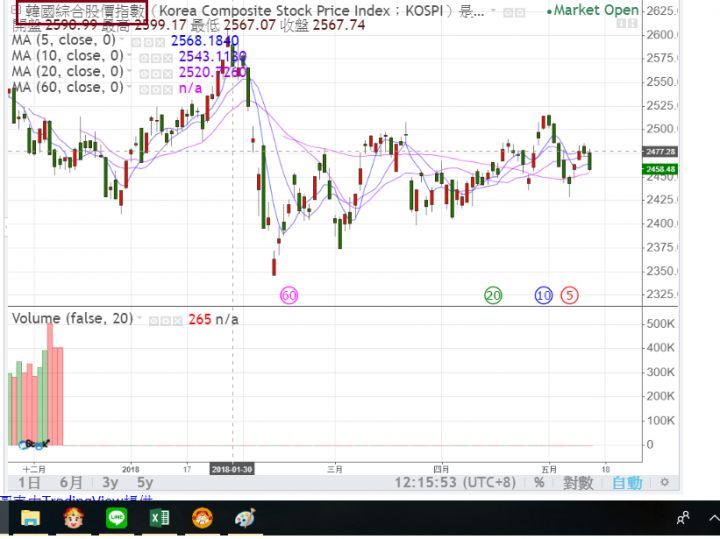Select the 3y time range
The height and width of the screenshot is (539, 720).
(x=110, y=483)
